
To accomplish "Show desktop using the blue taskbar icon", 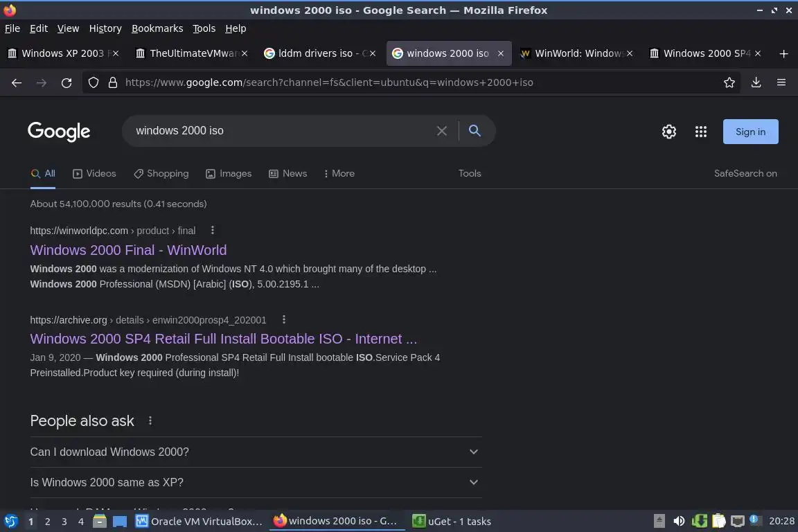I will (120, 522).
